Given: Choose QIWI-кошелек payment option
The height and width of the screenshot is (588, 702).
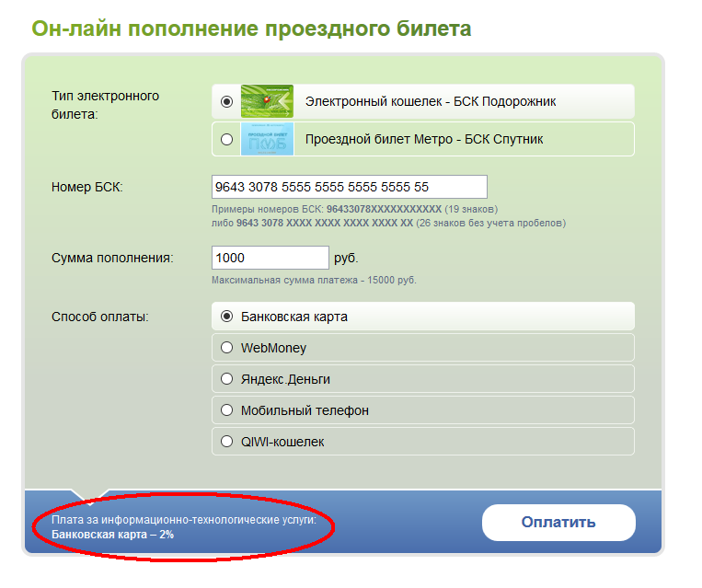Looking at the screenshot, I should [227, 442].
